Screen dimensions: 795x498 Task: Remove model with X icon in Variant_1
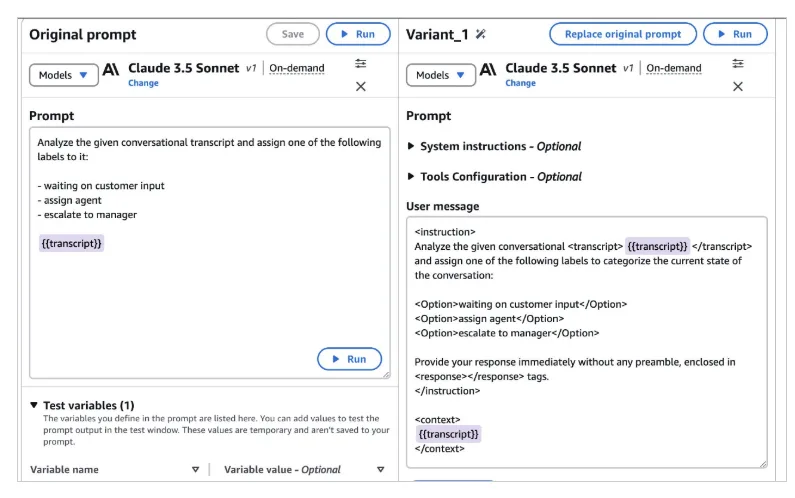738,87
